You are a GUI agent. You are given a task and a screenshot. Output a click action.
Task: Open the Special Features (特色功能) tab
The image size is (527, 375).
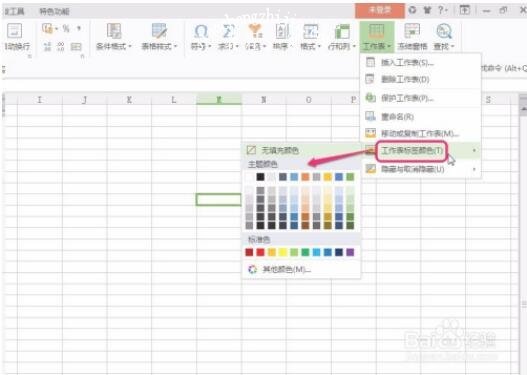pyautogui.click(x=54, y=12)
